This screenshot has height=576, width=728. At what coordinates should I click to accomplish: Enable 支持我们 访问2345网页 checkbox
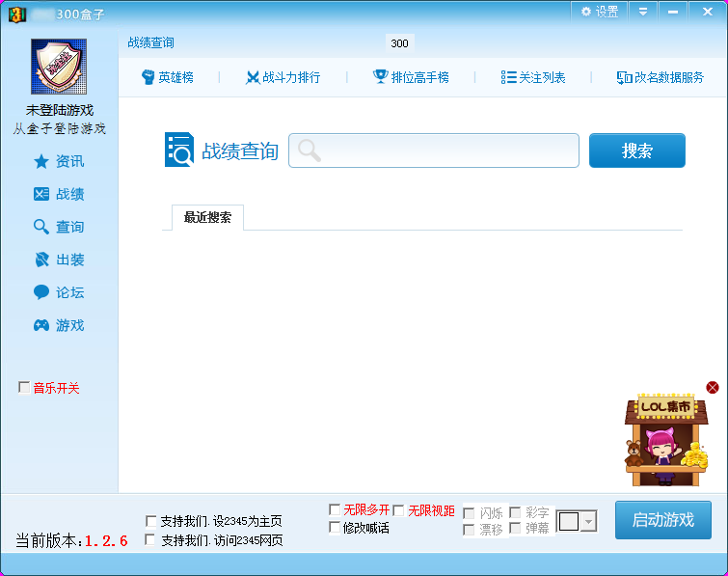tap(150, 539)
